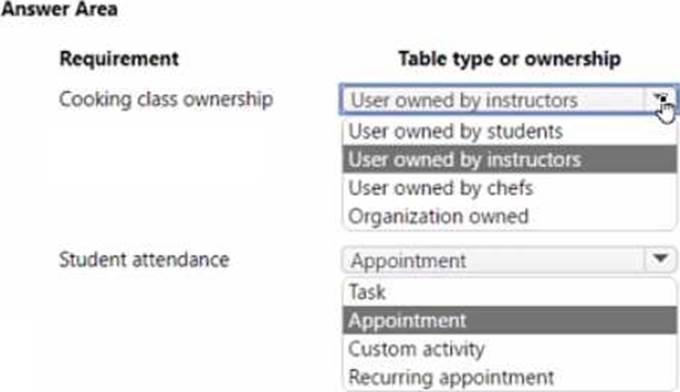Click the word 'Recurring' in the last list option
Viewport: 680px width, 392px height.
point(392,378)
